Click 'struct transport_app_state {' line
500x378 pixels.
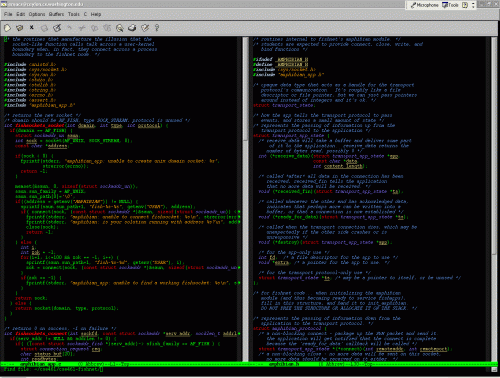(x=291, y=136)
